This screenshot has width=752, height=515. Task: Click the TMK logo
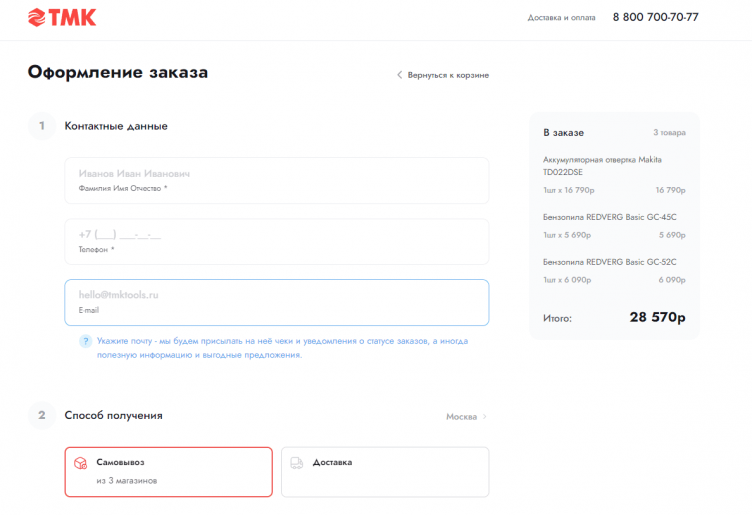coord(62,17)
